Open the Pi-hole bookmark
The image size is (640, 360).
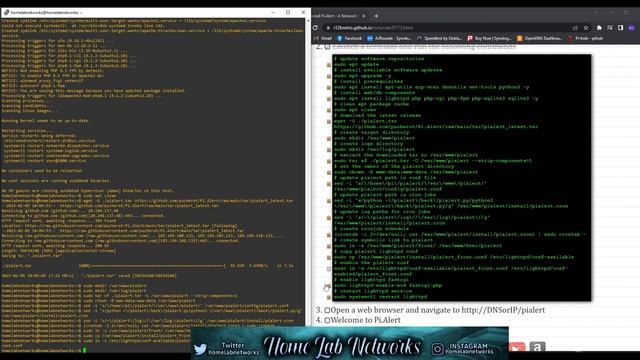(x=586, y=38)
